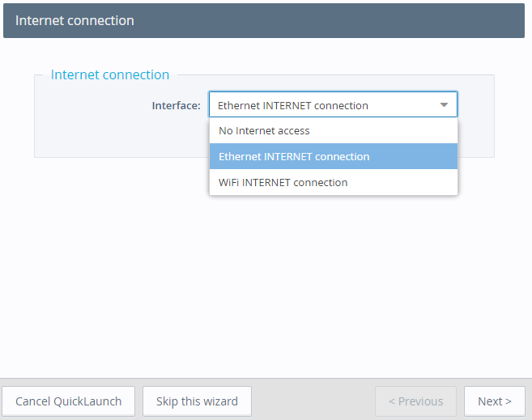532x420 pixels.
Task: Click the dark header bar
Action: [x=324, y=20]
